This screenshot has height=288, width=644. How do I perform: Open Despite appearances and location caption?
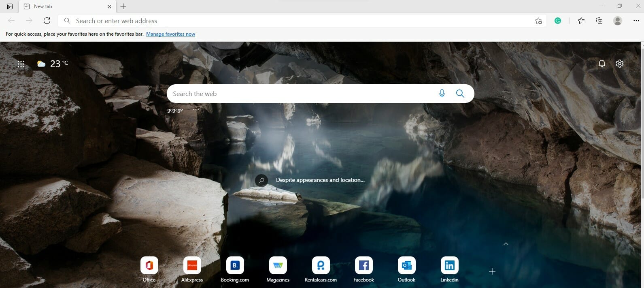320,180
